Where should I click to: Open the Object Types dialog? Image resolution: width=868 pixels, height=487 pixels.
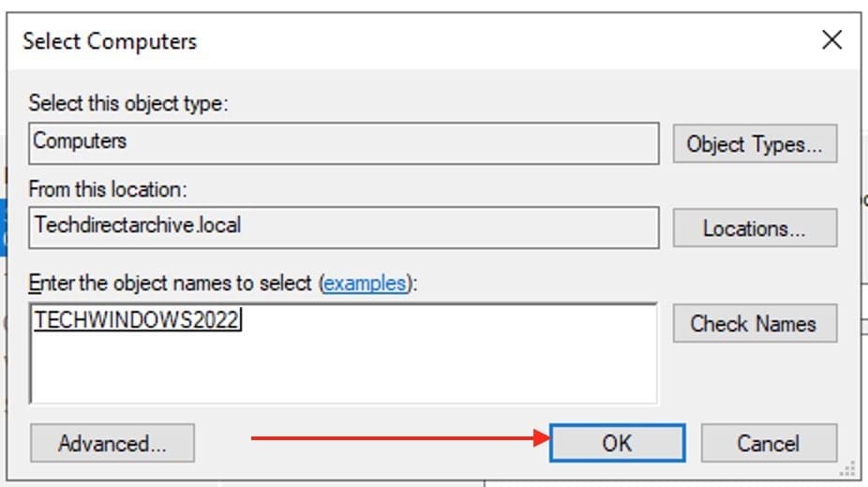(x=755, y=144)
